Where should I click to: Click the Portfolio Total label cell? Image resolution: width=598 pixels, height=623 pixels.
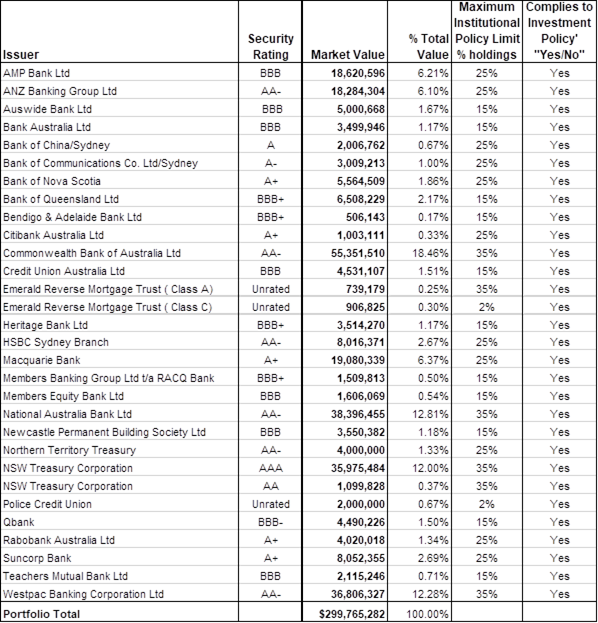tap(119, 613)
